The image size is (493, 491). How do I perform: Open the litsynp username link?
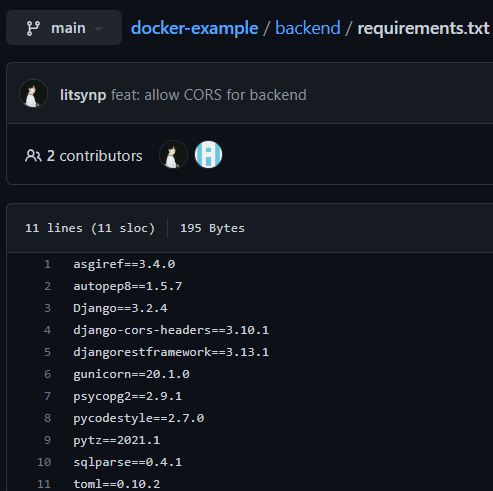(x=83, y=95)
